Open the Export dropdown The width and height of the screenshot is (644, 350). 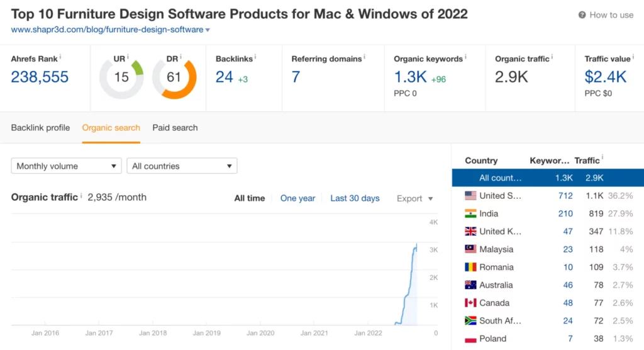coord(415,199)
